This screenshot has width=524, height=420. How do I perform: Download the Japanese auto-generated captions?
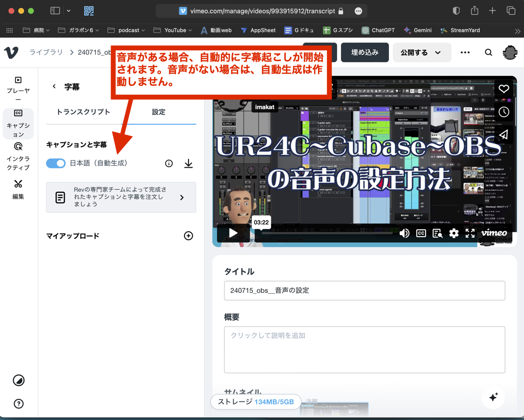click(188, 163)
